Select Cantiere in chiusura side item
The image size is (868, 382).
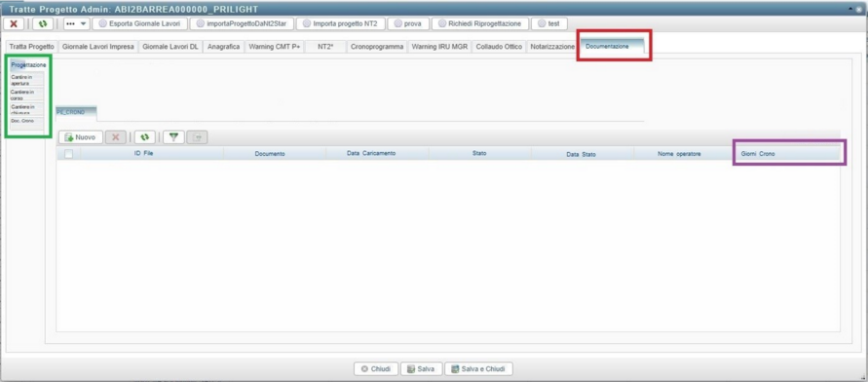pos(26,109)
